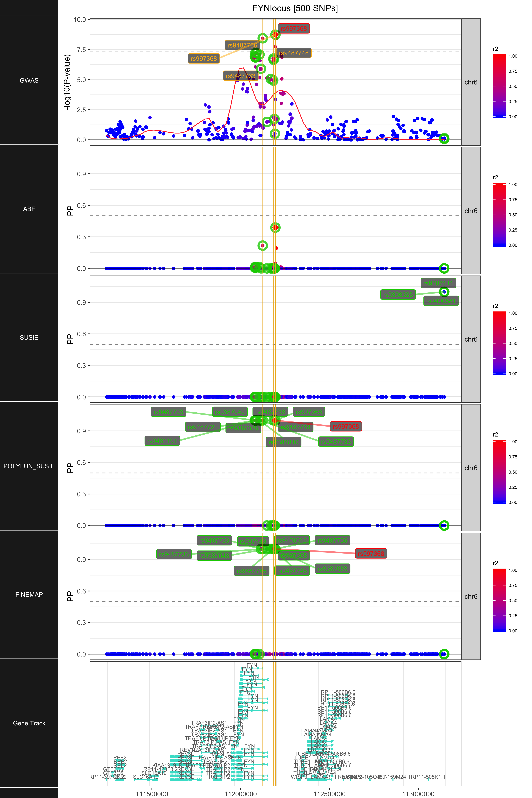
Task: Click the rs9400581 label in SUSIE panel
Action: pyautogui.click(x=441, y=301)
